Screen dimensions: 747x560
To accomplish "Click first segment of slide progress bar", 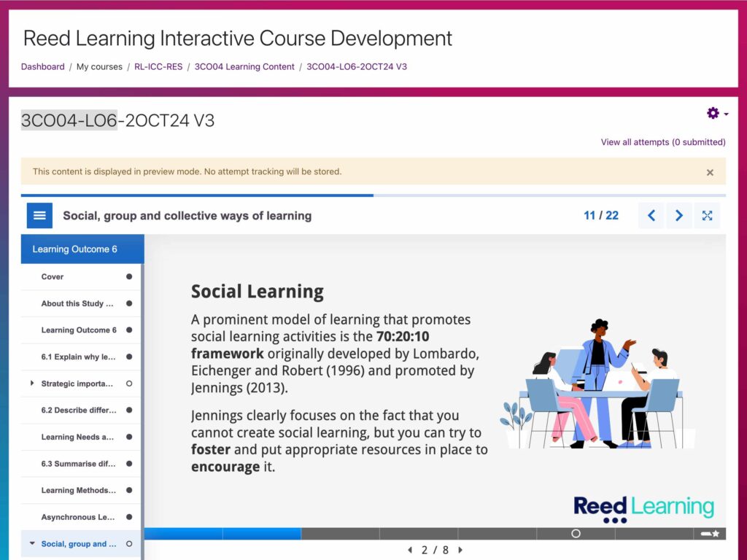I will 183,534.
